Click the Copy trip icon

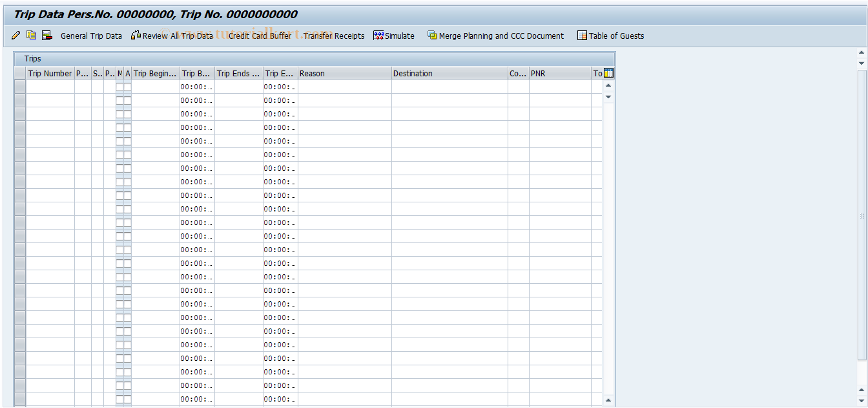coord(31,36)
